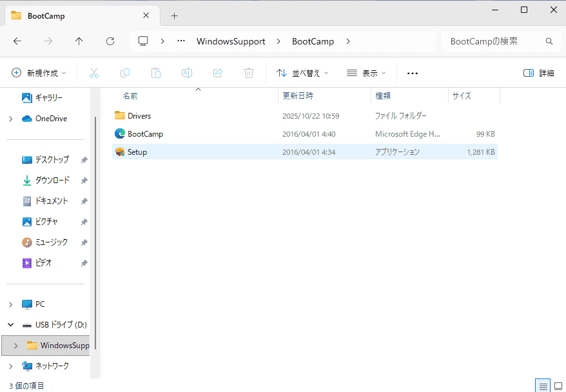Click WindowsSupport in the address path
566x392 pixels.
231,41
